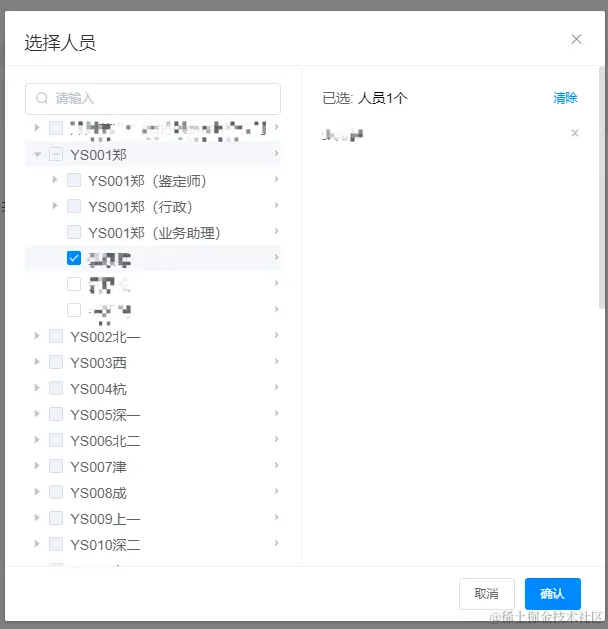608x629 pixels.
Task: Expand the YS004杭 node
Action: point(37,388)
